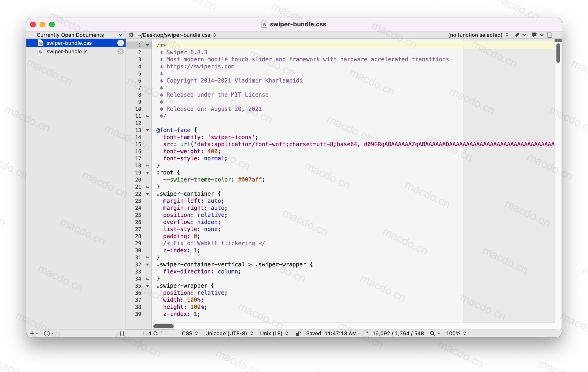
Task: Click the Copyright 2014-2021 Vladimir Kharlampidi line
Action: pos(231,81)
